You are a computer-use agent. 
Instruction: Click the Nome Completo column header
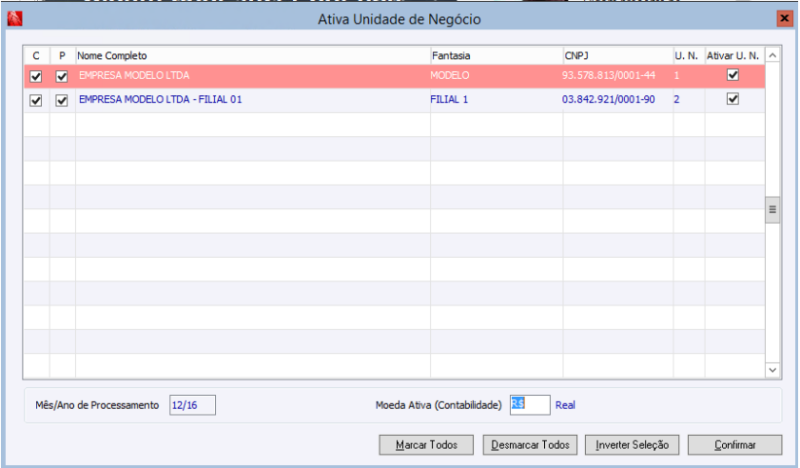253,56
